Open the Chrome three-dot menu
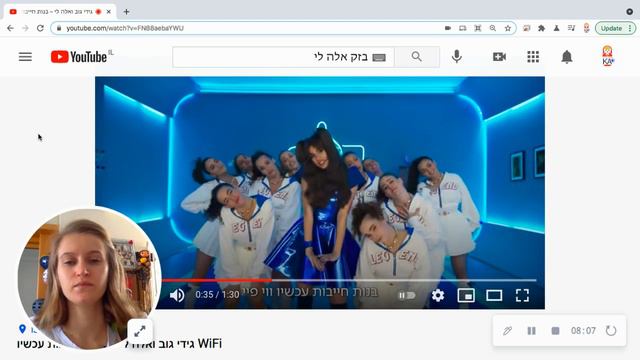 (x=630, y=28)
